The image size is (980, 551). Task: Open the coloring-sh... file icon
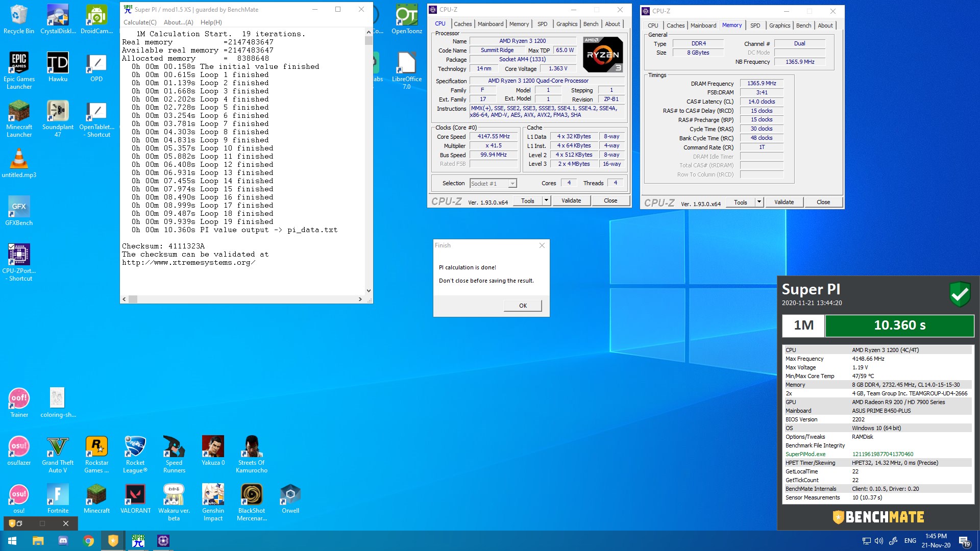point(58,403)
